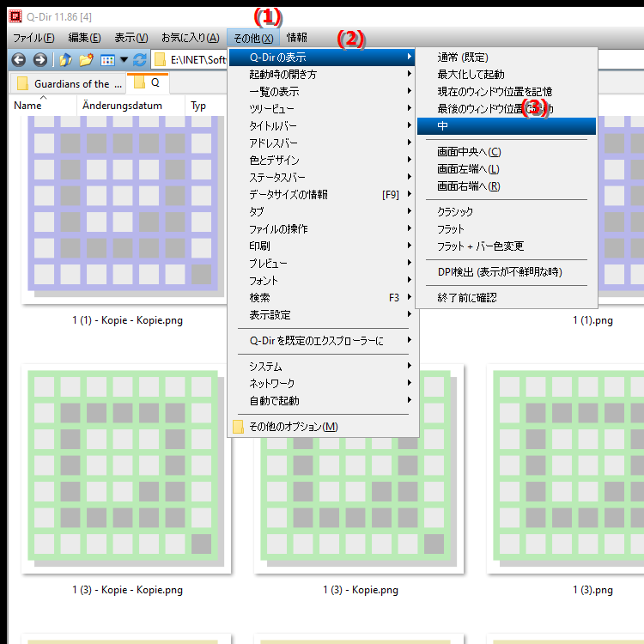Select the フラット style

(x=507, y=229)
